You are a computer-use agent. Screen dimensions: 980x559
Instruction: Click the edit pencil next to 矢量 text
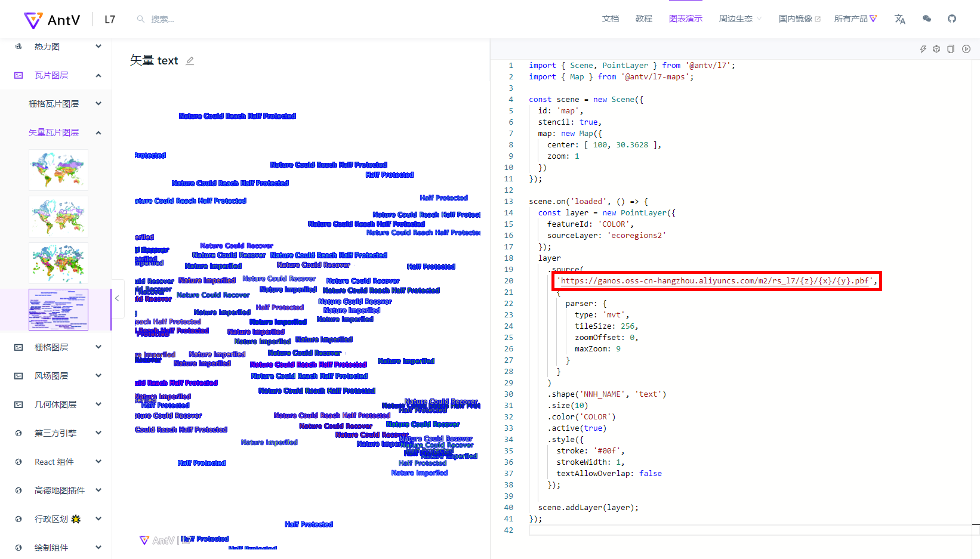(x=190, y=61)
